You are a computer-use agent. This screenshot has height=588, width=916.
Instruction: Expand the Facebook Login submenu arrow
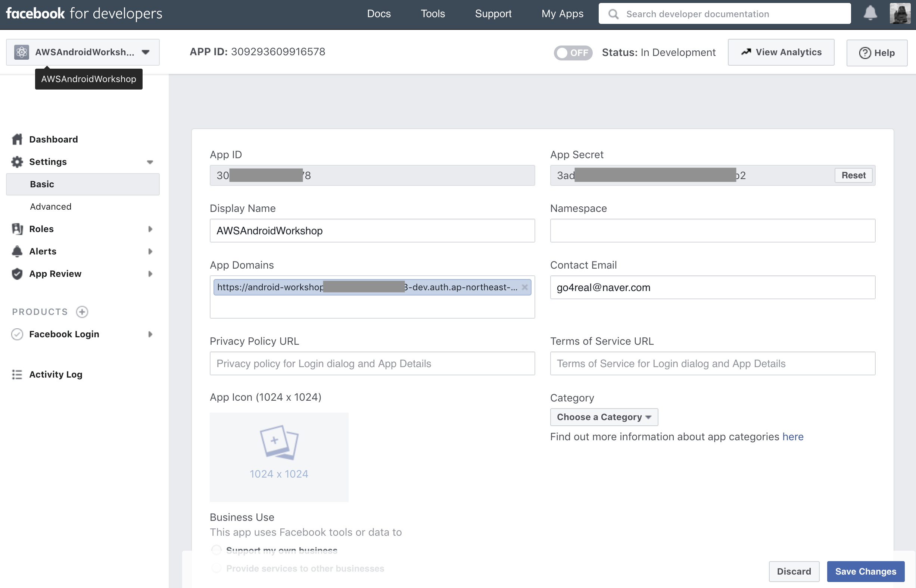click(150, 334)
